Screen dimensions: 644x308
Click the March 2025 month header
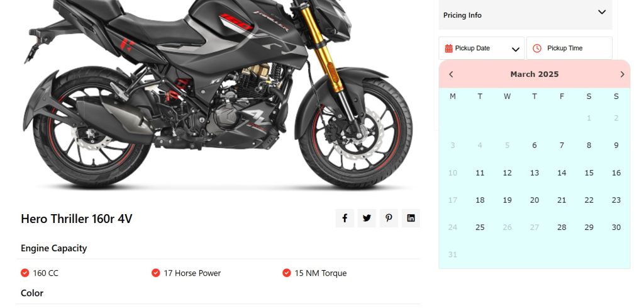535,74
